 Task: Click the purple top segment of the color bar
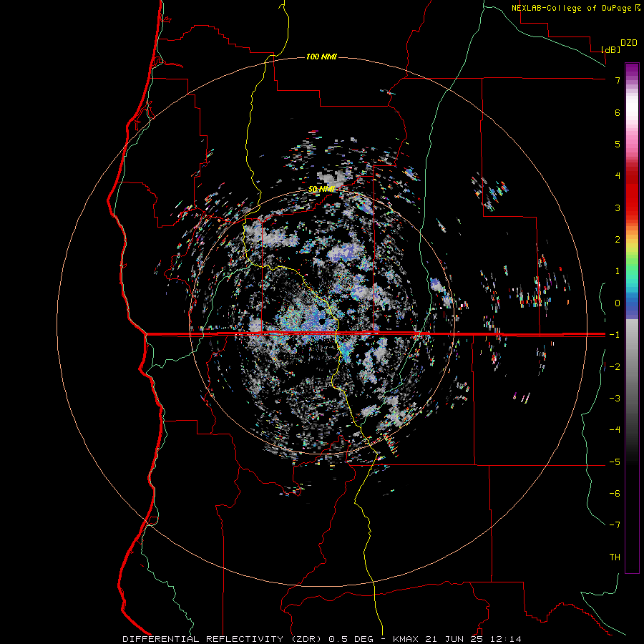632,70
